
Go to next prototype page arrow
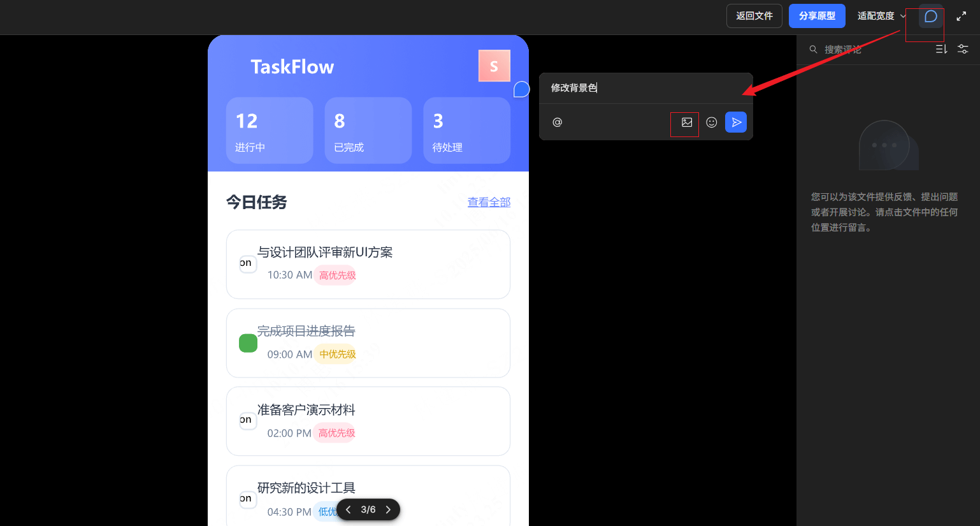(x=388, y=509)
